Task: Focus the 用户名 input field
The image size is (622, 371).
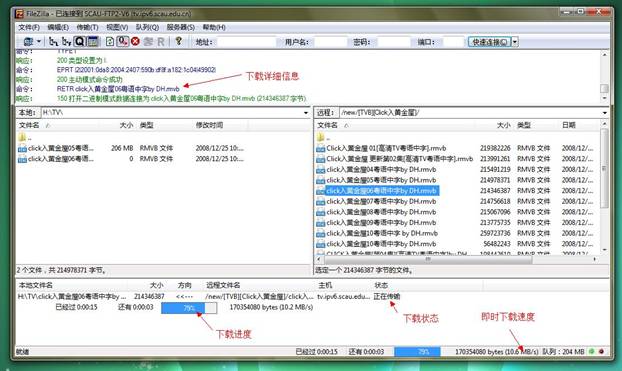Action: (x=330, y=42)
